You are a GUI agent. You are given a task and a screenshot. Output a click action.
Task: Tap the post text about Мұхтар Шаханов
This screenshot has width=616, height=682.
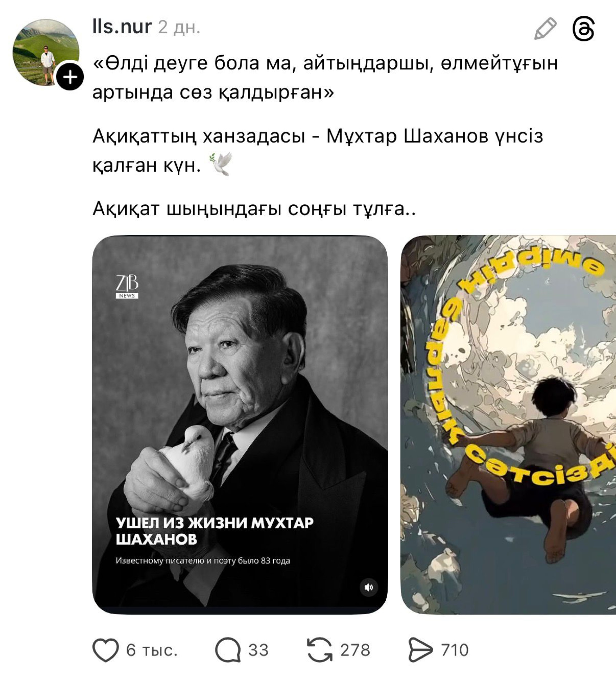[318, 151]
